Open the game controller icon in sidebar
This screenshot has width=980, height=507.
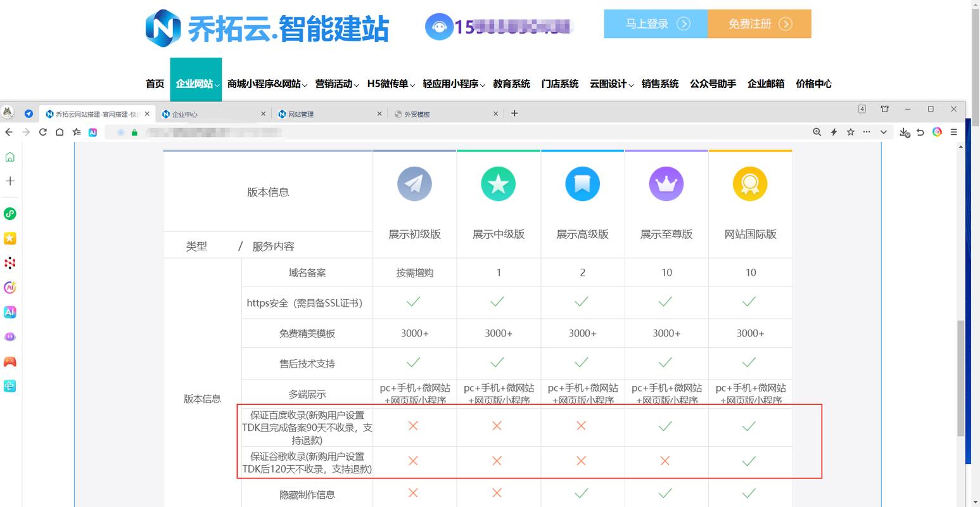coord(10,361)
